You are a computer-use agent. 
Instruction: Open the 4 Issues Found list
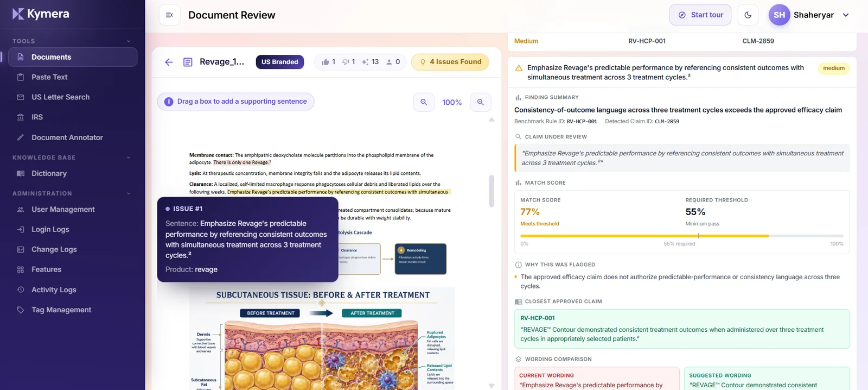pyautogui.click(x=450, y=62)
